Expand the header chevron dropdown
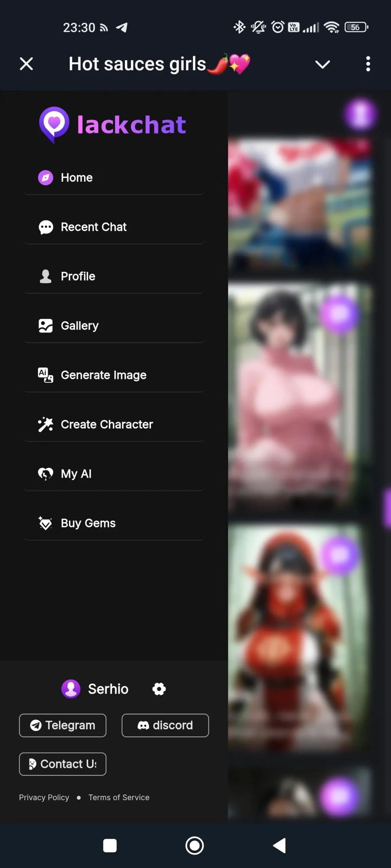 (322, 64)
